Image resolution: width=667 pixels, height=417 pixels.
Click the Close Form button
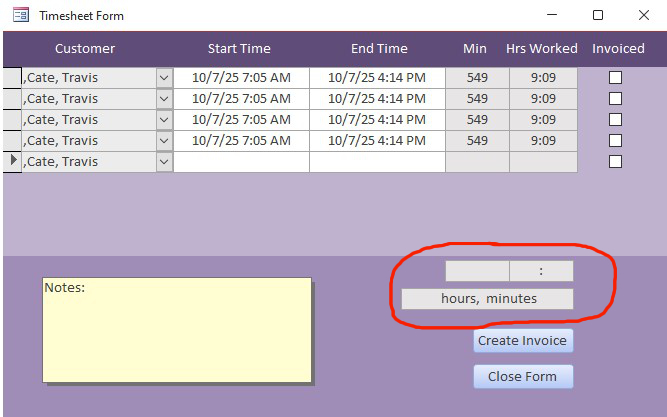pos(523,377)
